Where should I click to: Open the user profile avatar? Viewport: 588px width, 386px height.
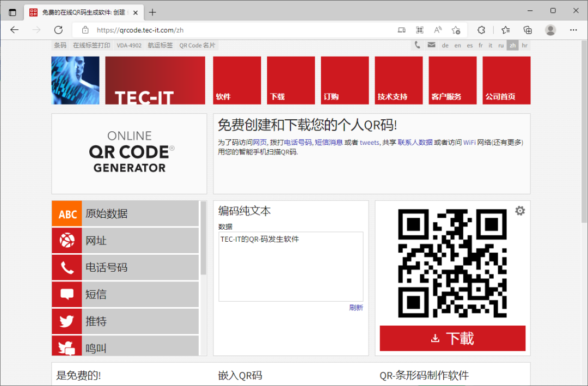[x=550, y=30]
